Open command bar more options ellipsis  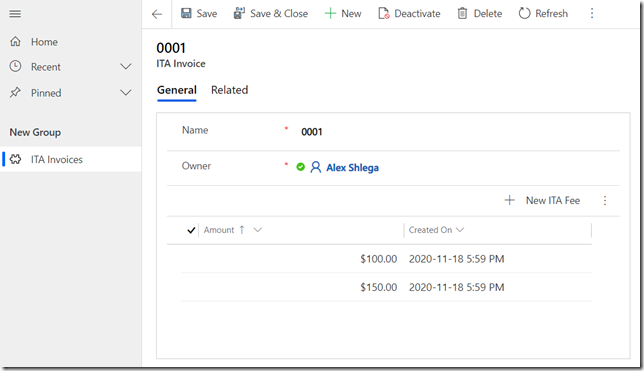pos(592,13)
